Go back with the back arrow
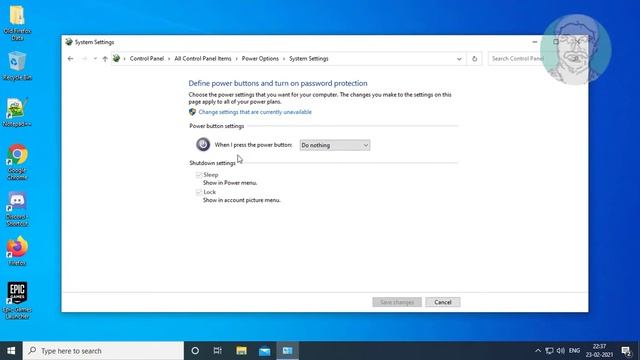Image resolution: width=640 pixels, height=360 pixels. coord(71,59)
